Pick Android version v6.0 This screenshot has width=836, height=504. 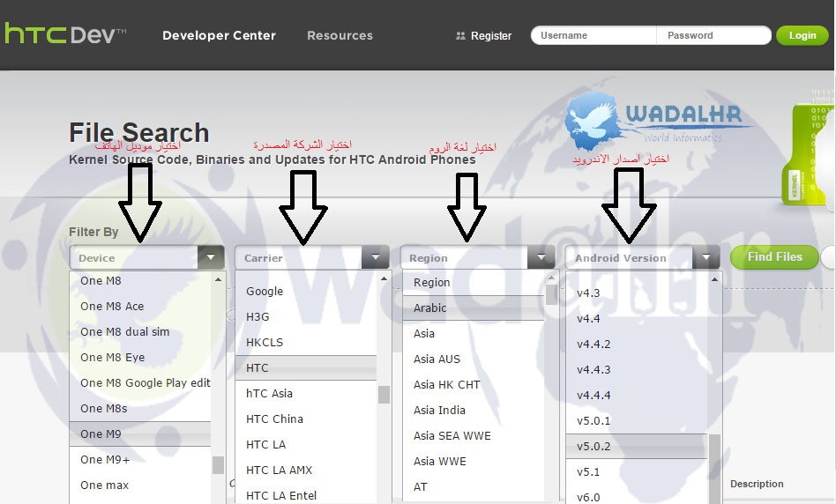(637, 497)
